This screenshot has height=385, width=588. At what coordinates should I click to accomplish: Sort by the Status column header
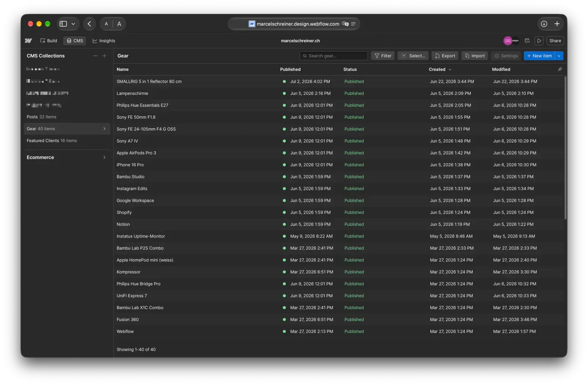point(350,69)
